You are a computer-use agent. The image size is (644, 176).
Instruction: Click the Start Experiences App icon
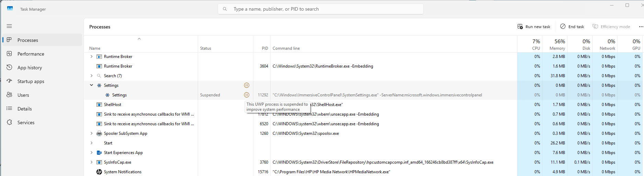[x=99, y=153]
